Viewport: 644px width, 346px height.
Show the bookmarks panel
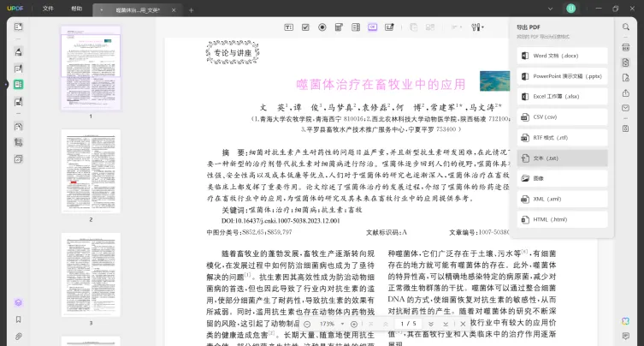coord(18,319)
